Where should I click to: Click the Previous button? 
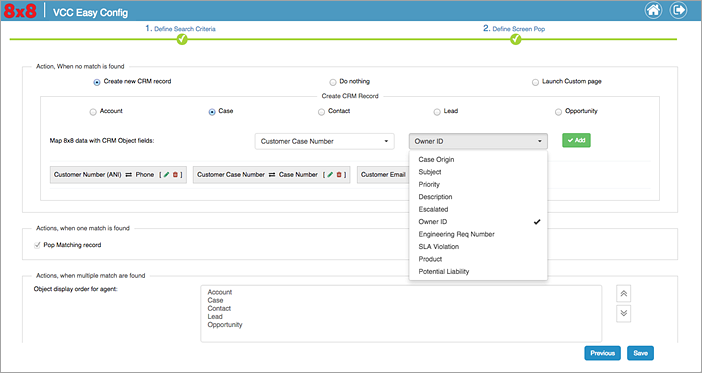click(602, 353)
